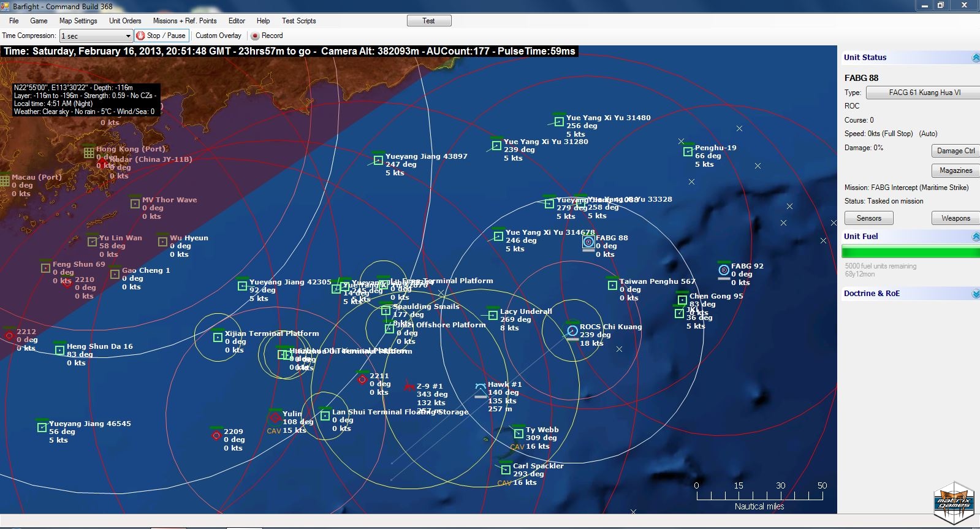Open the Missions + Ref. Points menu

[184, 21]
